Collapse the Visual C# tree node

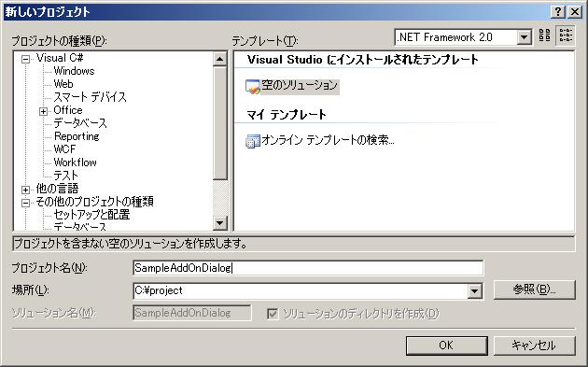[x=25, y=59]
